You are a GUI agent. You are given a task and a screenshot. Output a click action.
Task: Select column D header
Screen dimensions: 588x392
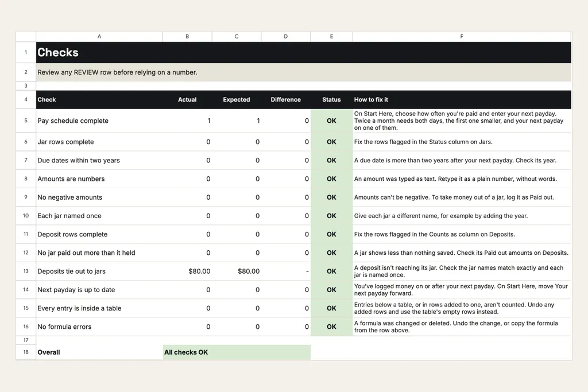click(x=286, y=36)
